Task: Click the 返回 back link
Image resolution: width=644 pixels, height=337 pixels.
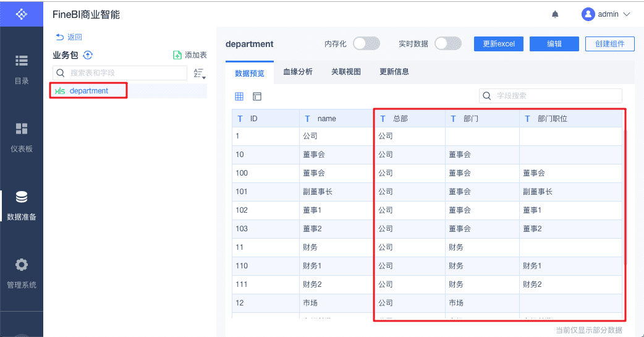Action: click(x=69, y=37)
